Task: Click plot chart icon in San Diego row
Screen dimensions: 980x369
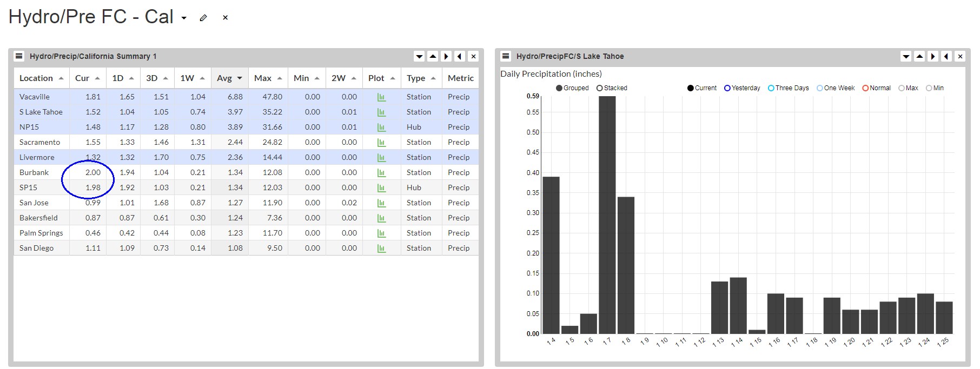Action: click(381, 249)
